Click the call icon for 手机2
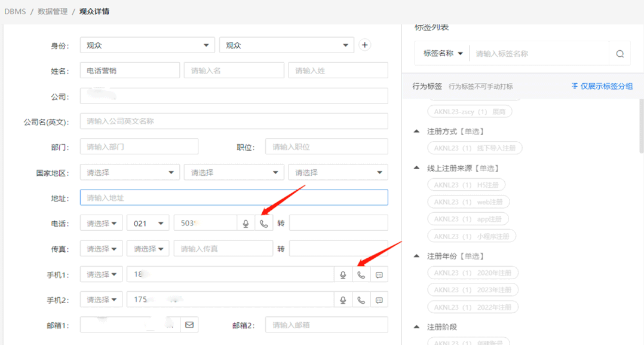Image resolution: width=644 pixels, height=345 pixels. (361, 300)
